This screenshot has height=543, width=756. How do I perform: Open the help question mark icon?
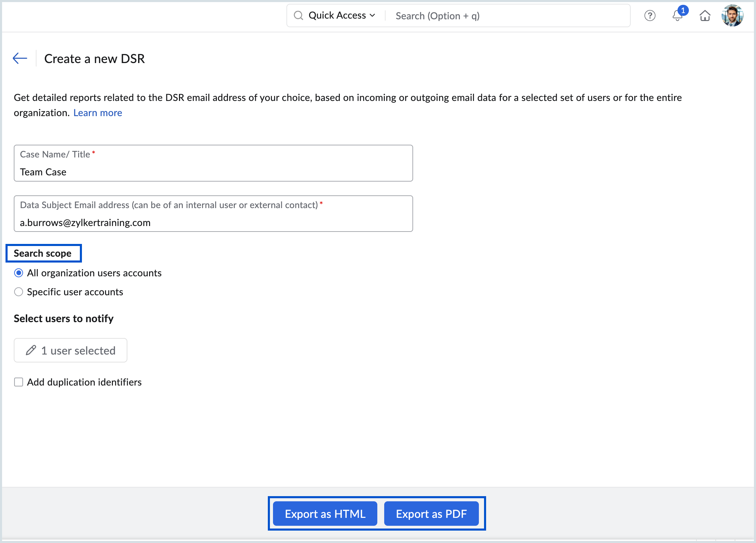click(x=650, y=16)
